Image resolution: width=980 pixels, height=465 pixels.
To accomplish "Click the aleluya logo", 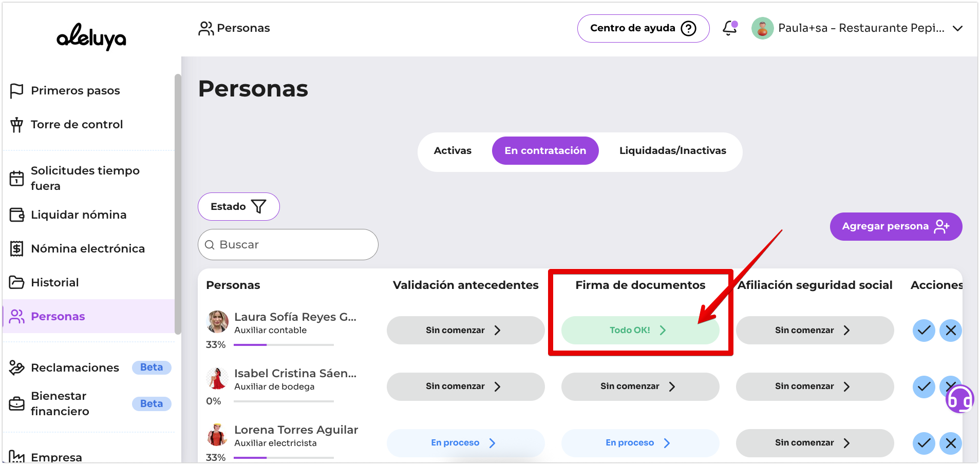I will point(91,37).
